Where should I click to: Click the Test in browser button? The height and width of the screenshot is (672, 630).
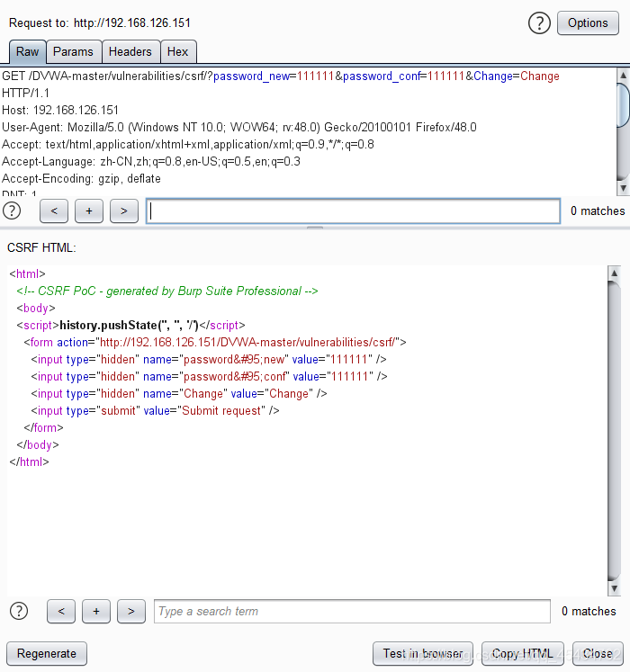423,654
